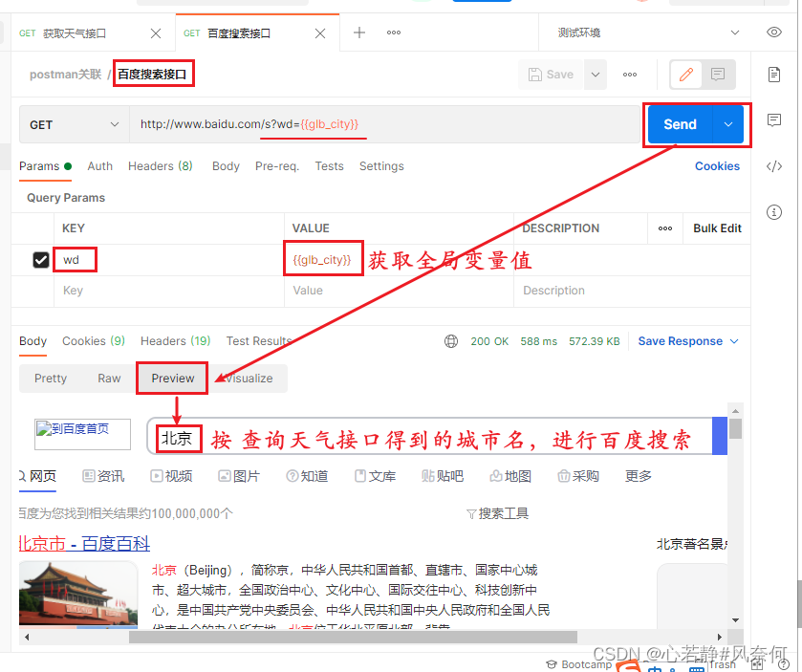The width and height of the screenshot is (802, 672).
Task: Open the 北京市 - 百度百科 result link
Action: tap(84, 544)
